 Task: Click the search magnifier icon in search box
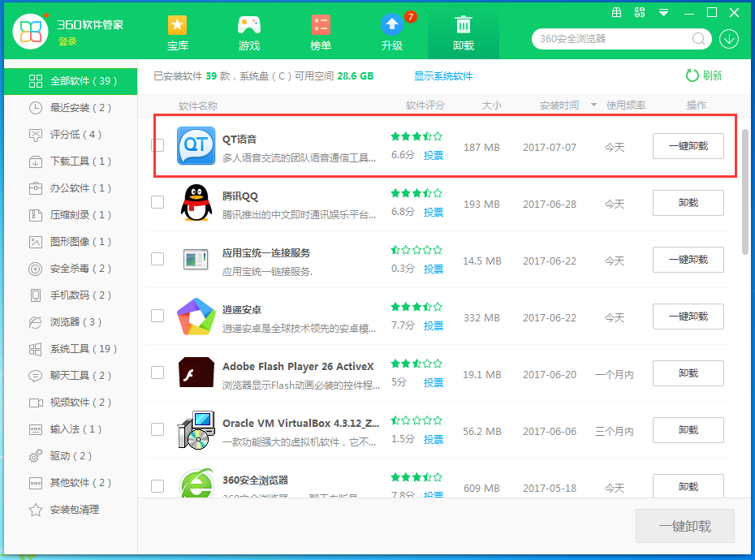coord(697,39)
